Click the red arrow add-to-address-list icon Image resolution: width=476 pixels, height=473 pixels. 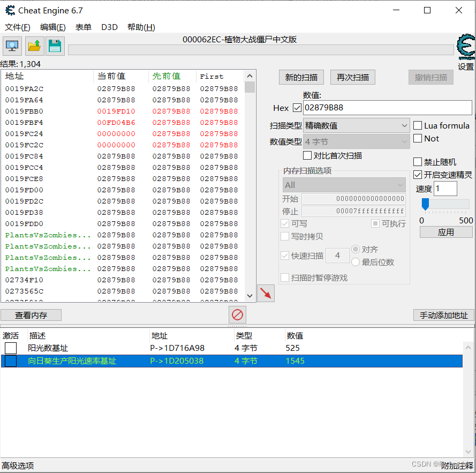coord(266,294)
